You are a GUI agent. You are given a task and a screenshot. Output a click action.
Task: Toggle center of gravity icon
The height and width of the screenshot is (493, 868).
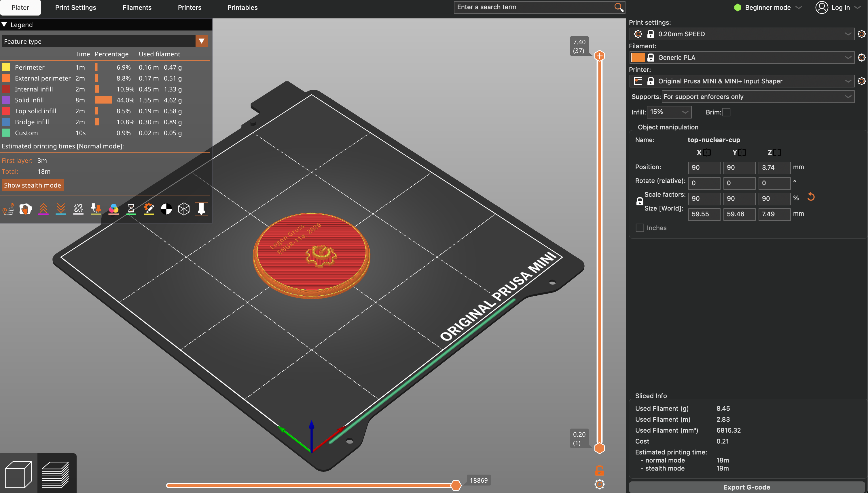(166, 209)
